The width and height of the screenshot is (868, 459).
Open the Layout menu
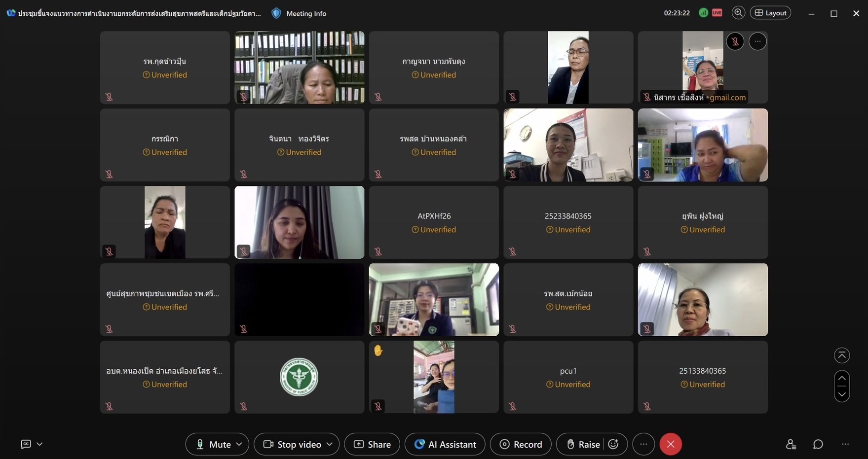click(770, 13)
